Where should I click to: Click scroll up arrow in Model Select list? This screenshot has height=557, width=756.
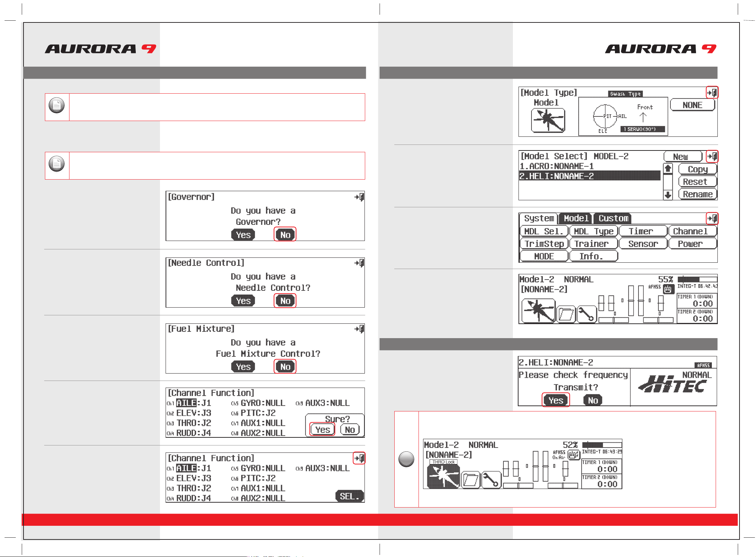pyautogui.click(x=668, y=169)
